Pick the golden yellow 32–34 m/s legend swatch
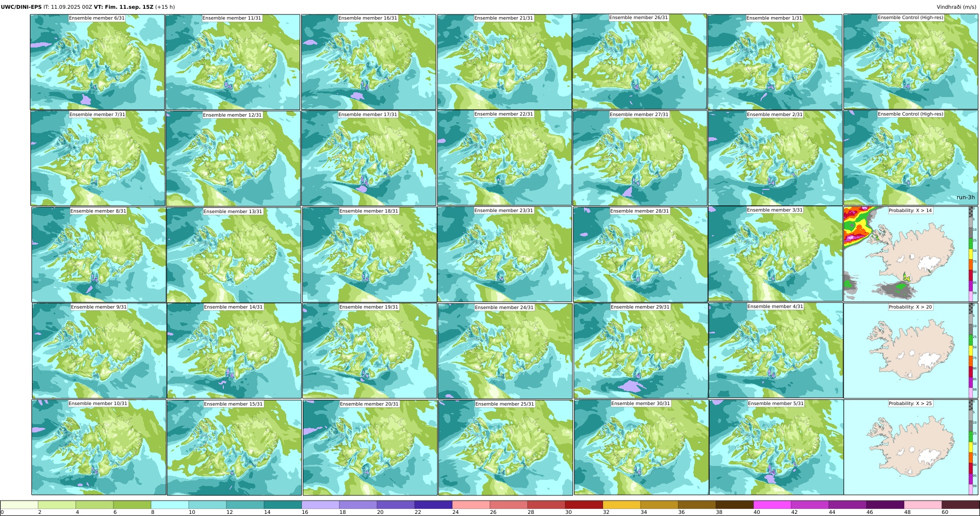The width and height of the screenshot is (980, 516). click(622, 505)
